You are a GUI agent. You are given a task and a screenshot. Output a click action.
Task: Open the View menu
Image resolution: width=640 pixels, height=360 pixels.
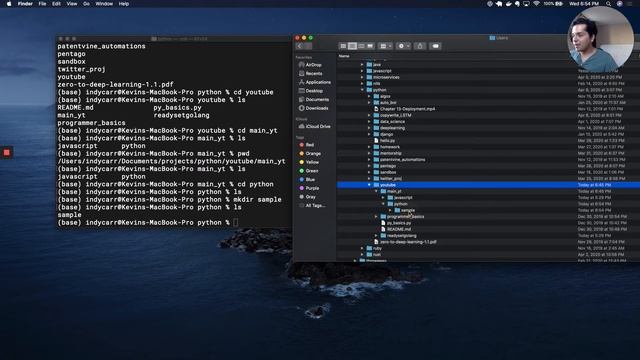tap(72, 4)
